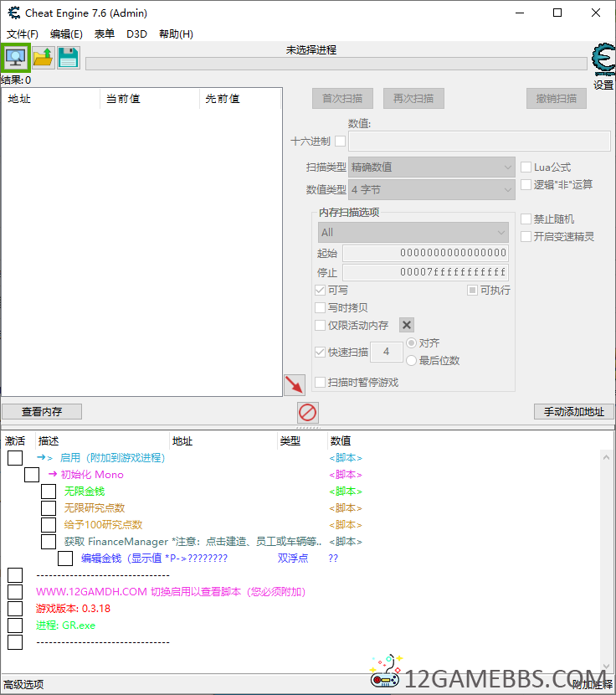Viewport: 616px width, 695px height.
Task: Open Cheat Engine settings logo
Action: 603,60
